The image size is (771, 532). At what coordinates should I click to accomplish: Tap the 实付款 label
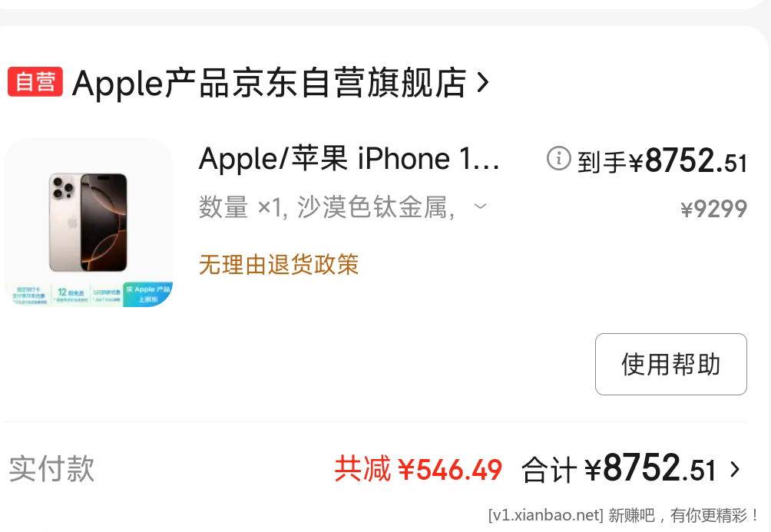(51, 468)
